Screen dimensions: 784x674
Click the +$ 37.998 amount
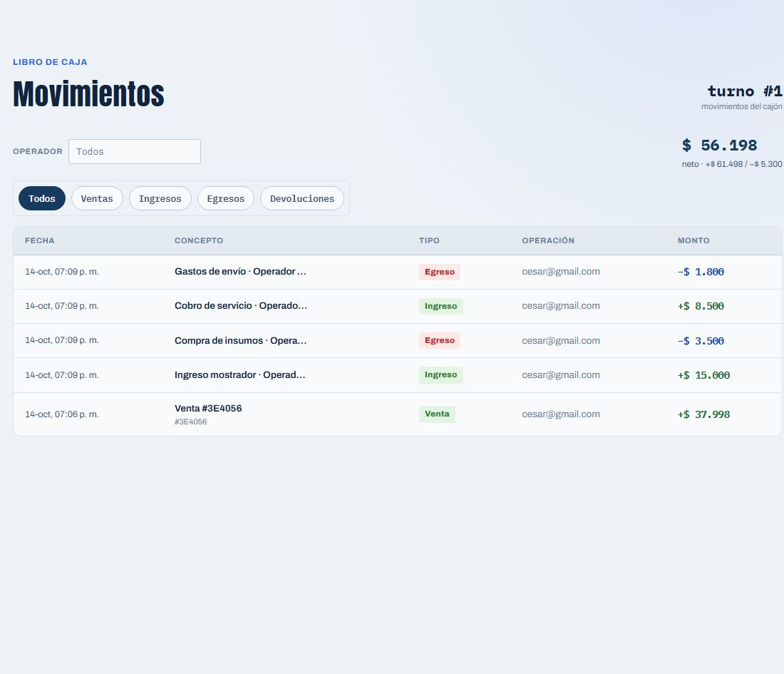click(703, 414)
